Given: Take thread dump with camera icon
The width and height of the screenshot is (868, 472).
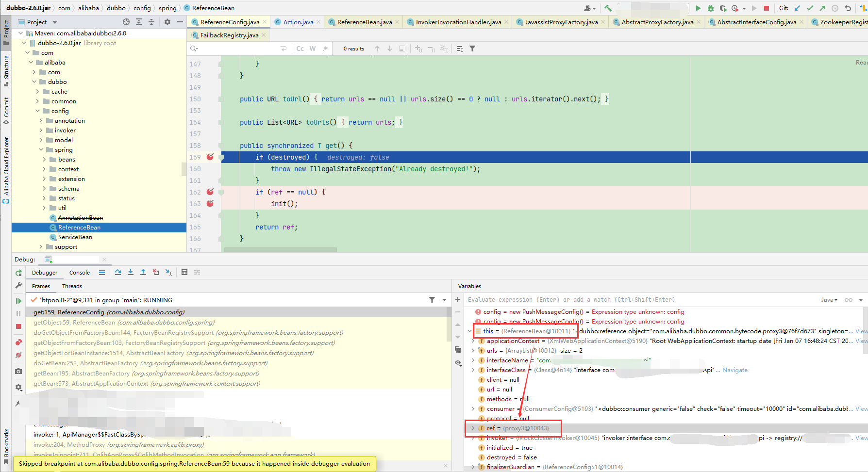Looking at the screenshot, I should click(18, 371).
